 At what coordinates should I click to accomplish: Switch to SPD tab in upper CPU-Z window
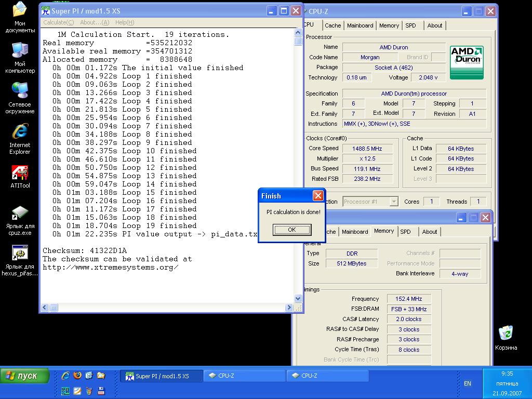(410, 25)
